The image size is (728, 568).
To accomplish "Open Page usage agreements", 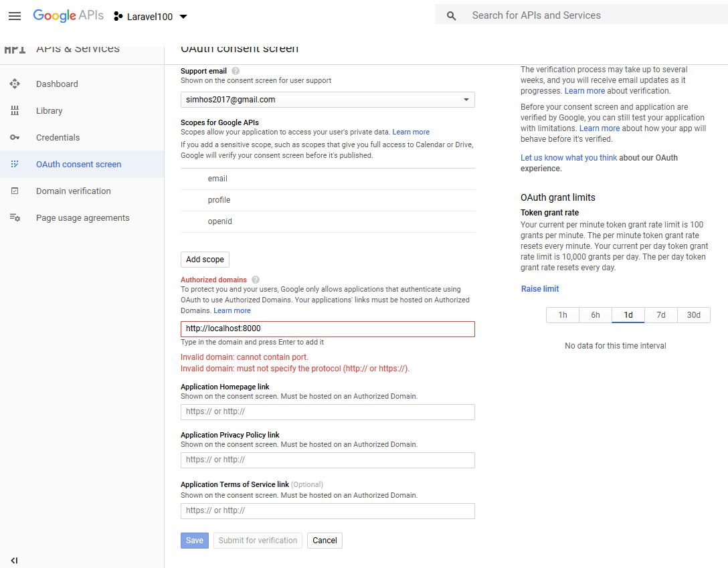I will pos(83,217).
